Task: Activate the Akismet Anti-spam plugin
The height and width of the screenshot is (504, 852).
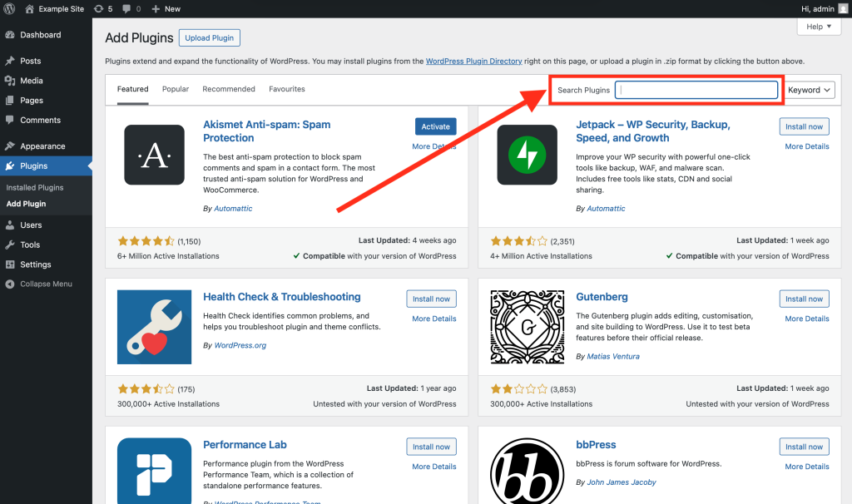Action: click(435, 126)
